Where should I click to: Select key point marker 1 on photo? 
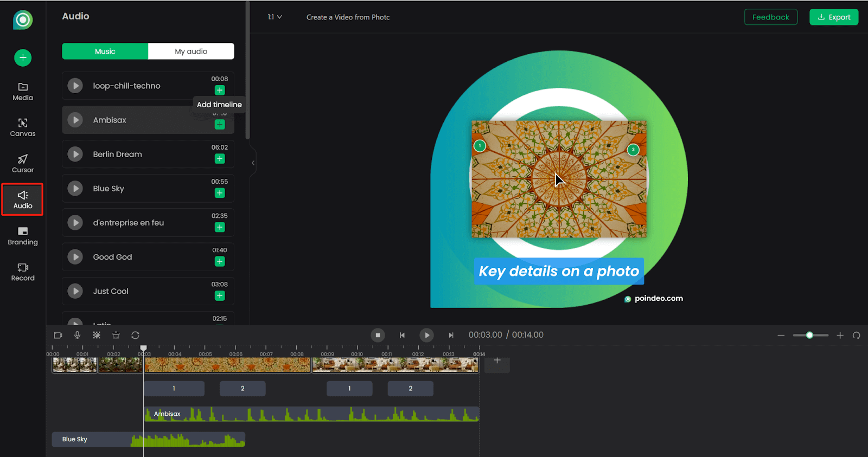click(480, 146)
